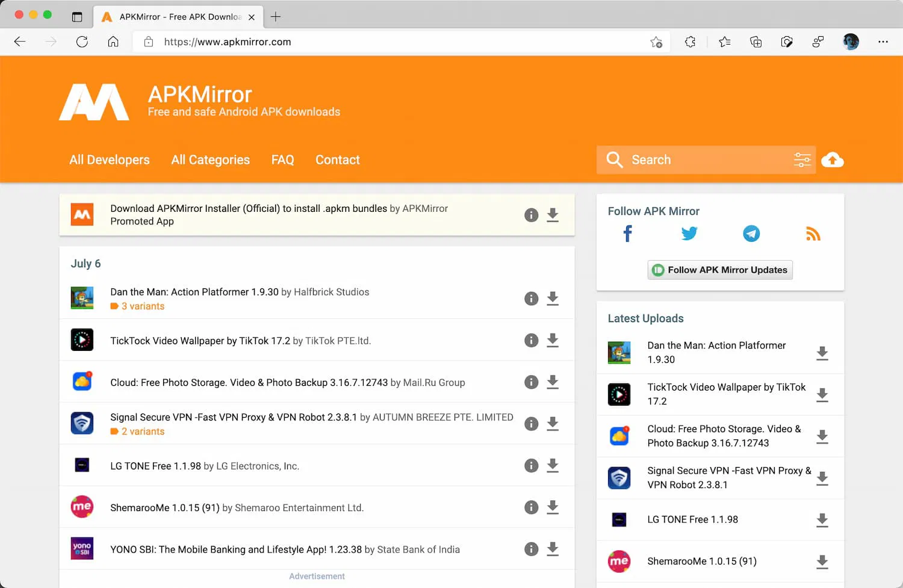Download Cloud Photo Storage in Latest Uploads
The height and width of the screenshot is (588, 903).
coord(822,437)
